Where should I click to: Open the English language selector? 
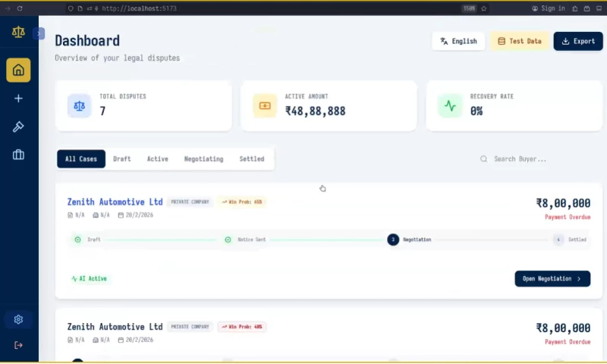[458, 41]
